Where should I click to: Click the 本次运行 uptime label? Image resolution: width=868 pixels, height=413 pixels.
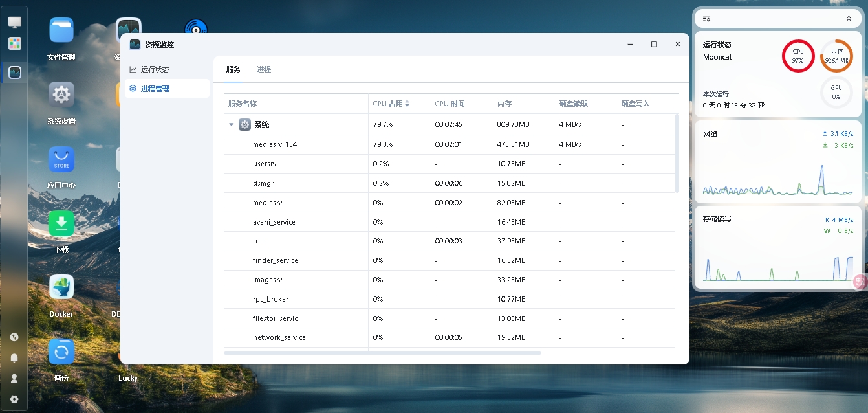[716, 94]
